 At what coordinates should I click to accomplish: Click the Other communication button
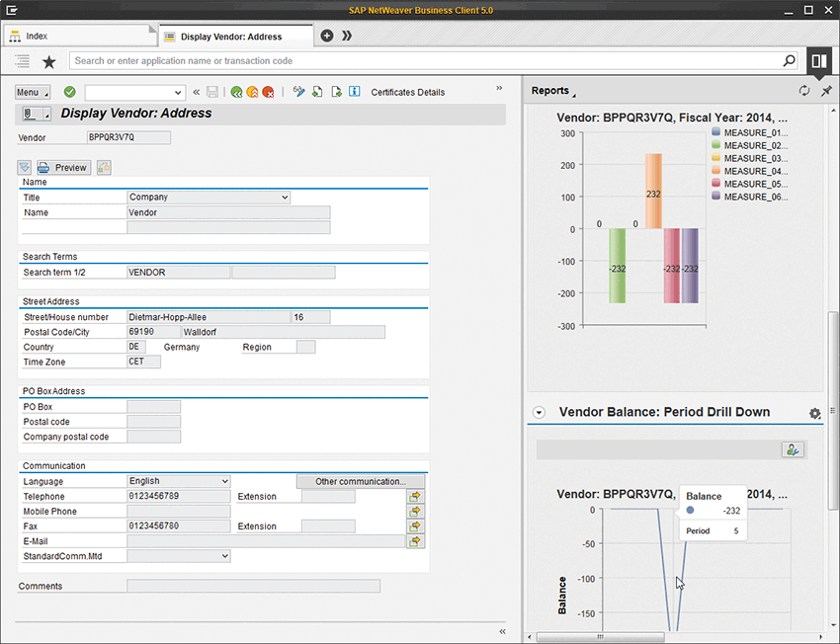point(360,481)
